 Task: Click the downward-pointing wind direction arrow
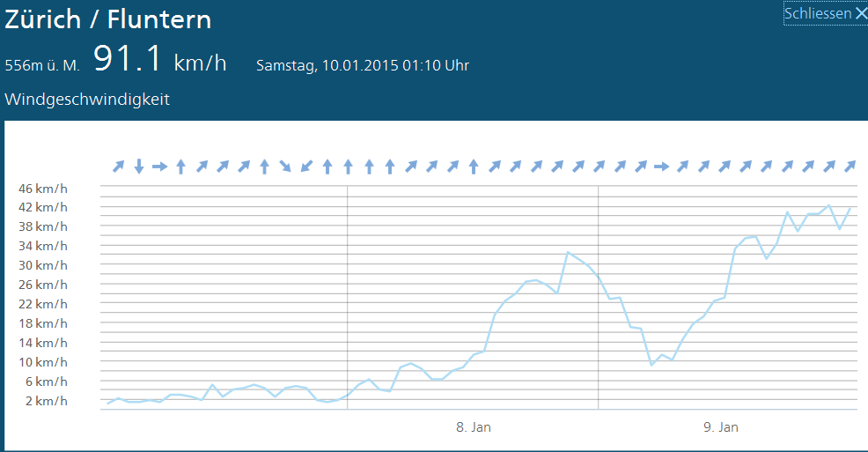(139, 167)
